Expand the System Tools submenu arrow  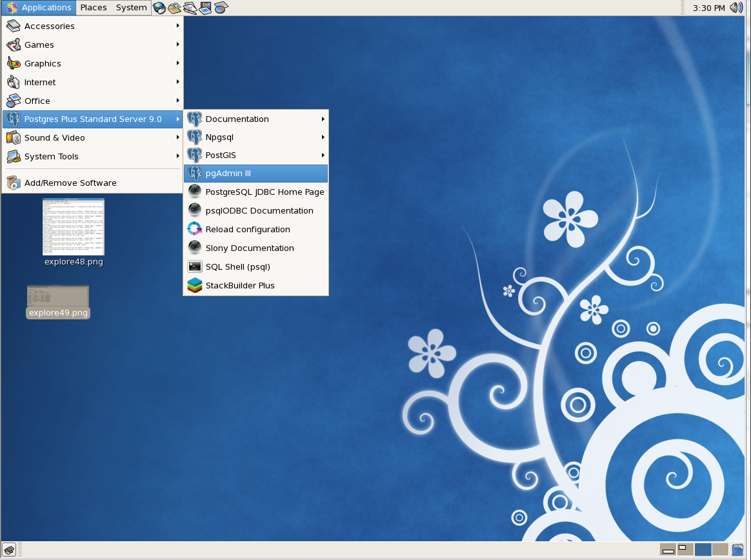tap(177, 156)
